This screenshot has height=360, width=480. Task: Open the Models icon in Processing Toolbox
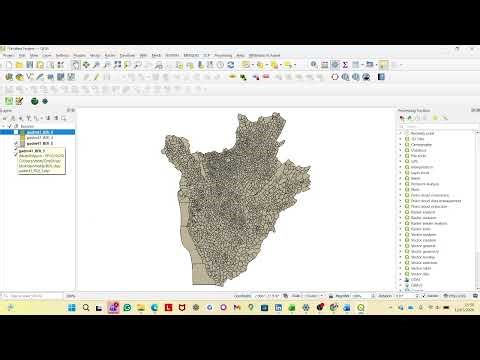pos(402,118)
